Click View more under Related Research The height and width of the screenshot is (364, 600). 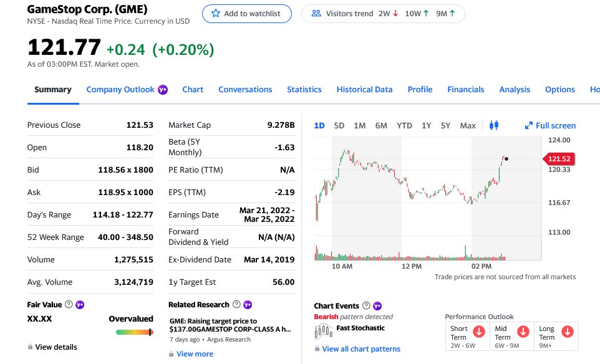coord(195,354)
